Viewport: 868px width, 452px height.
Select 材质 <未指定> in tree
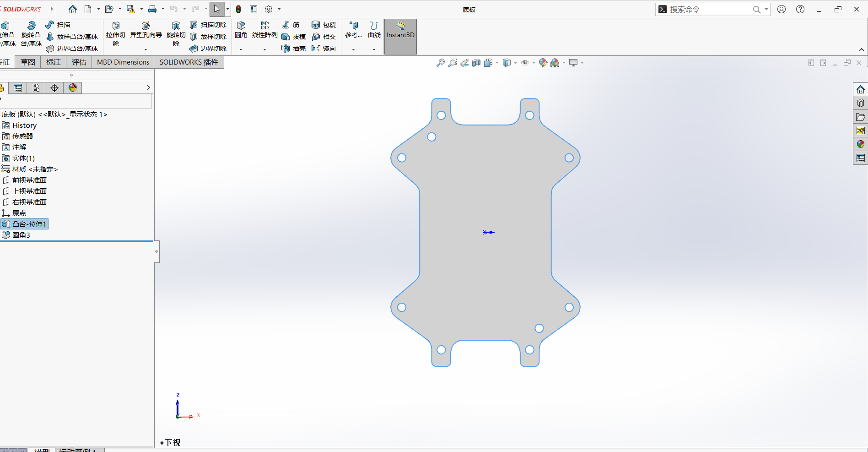click(x=30, y=169)
